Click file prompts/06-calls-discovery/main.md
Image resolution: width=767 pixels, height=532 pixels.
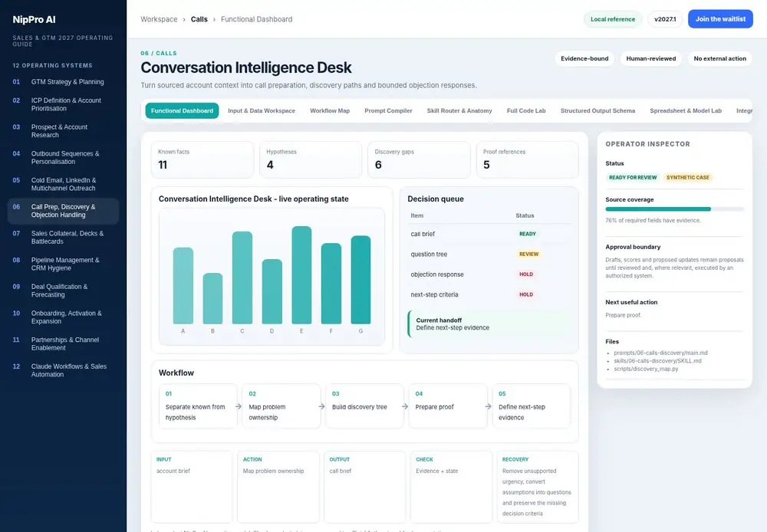(x=660, y=353)
